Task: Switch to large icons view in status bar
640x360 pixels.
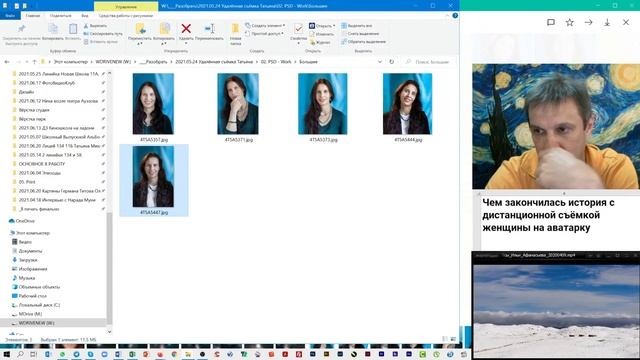Action: tap(453, 339)
